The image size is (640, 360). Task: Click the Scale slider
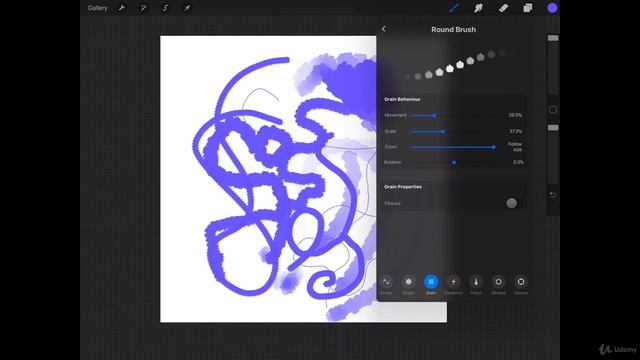coord(454,131)
